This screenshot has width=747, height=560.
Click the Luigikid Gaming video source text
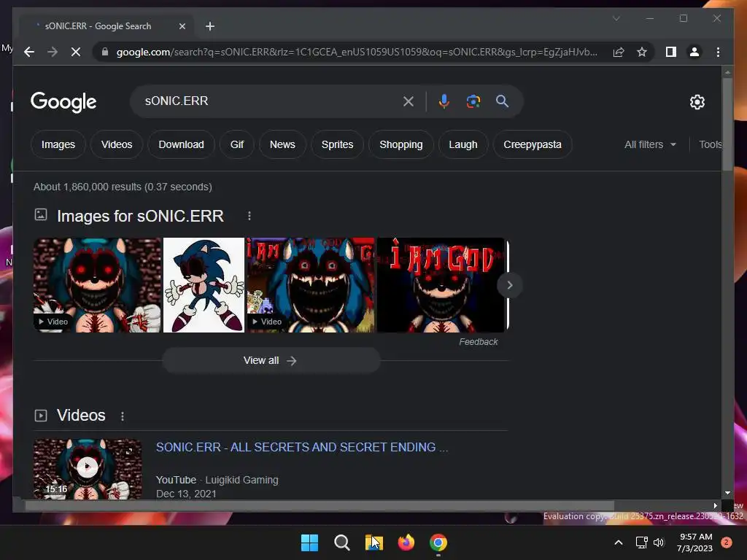(x=241, y=480)
